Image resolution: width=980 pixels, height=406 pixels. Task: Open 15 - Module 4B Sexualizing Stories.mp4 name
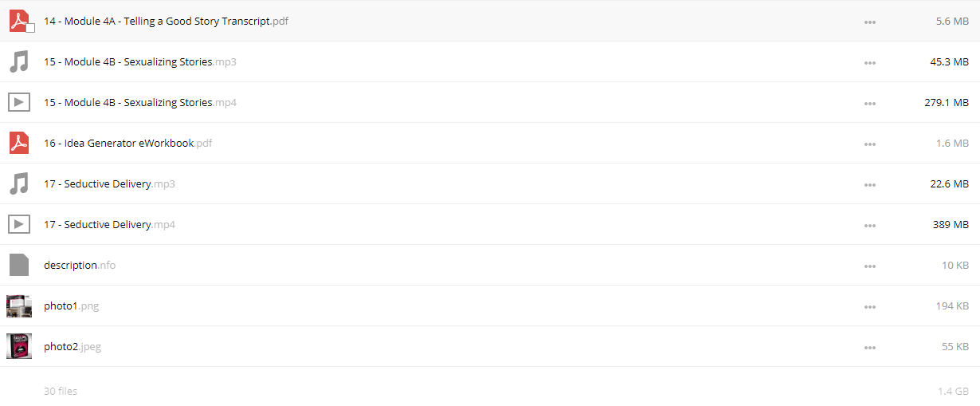coord(140,102)
